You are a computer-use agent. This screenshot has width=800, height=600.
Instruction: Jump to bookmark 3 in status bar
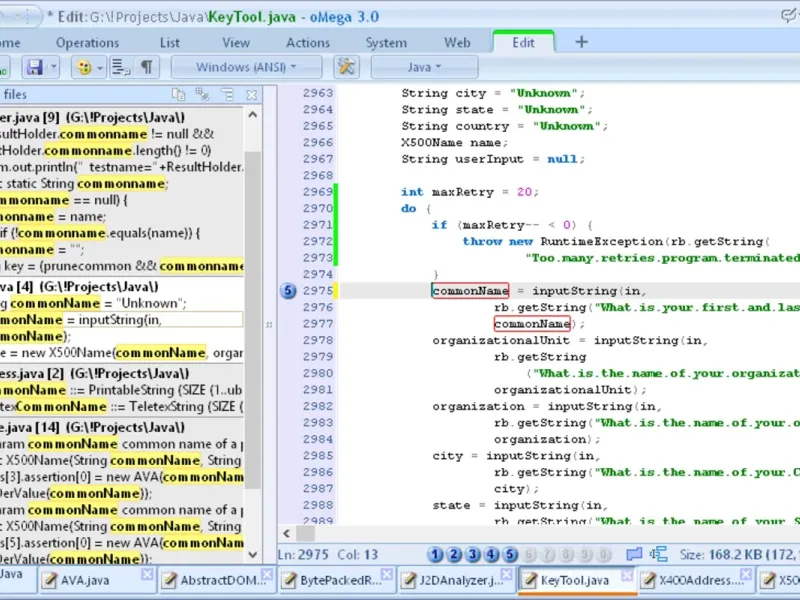pos(473,554)
